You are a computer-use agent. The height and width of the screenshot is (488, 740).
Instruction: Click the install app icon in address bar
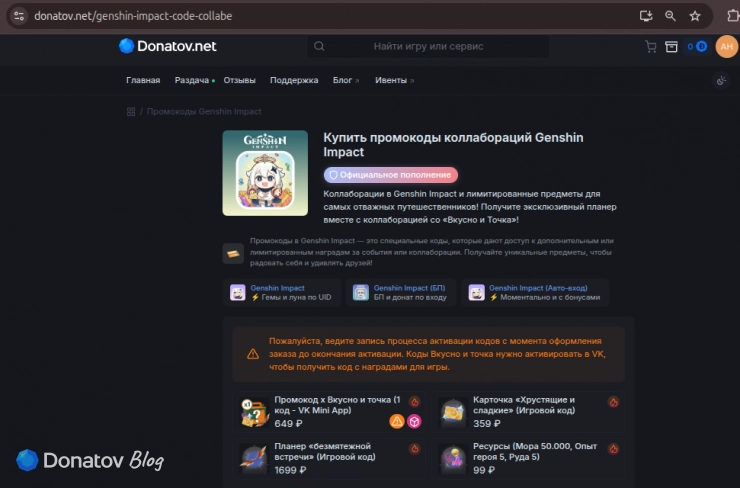[646, 16]
